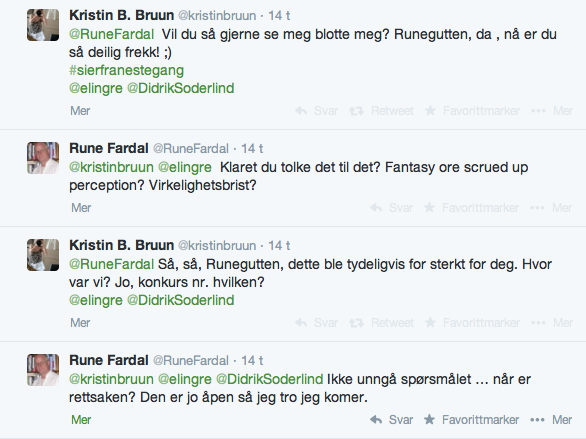Retweet Kristin's konkurs tweet
Viewport: 586px width, 439px height.
[382, 322]
